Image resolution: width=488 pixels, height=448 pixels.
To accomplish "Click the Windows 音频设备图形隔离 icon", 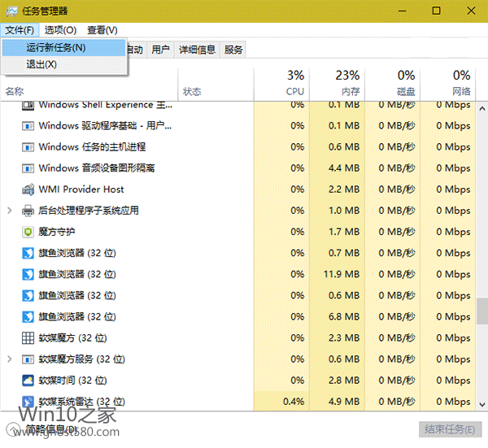I will tap(28, 168).
